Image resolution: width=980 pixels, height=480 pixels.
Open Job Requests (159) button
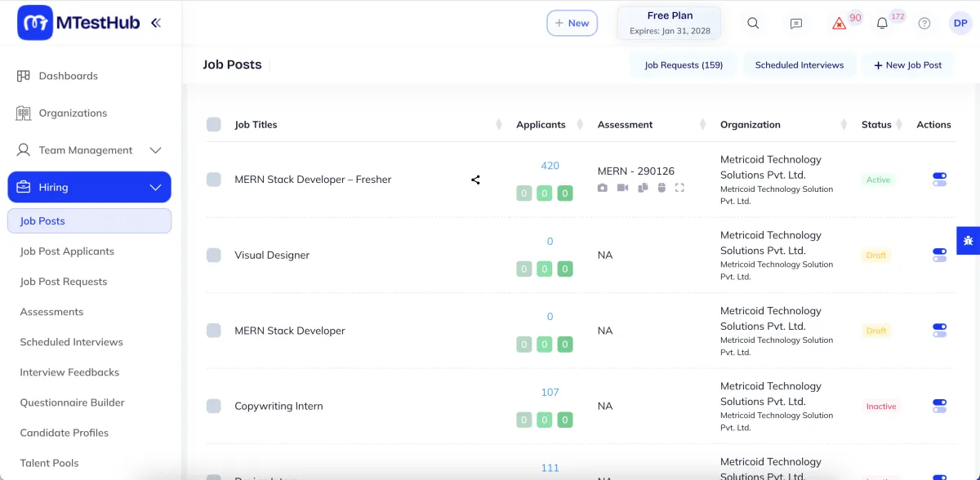[x=684, y=65]
